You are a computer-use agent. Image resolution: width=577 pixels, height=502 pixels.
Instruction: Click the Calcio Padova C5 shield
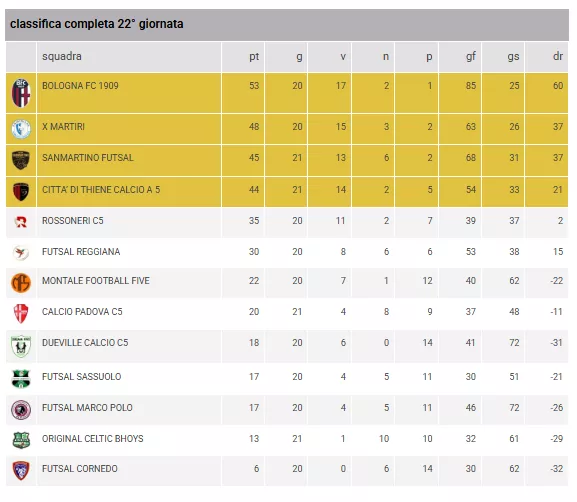pyautogui.click(x=21, y=314)
